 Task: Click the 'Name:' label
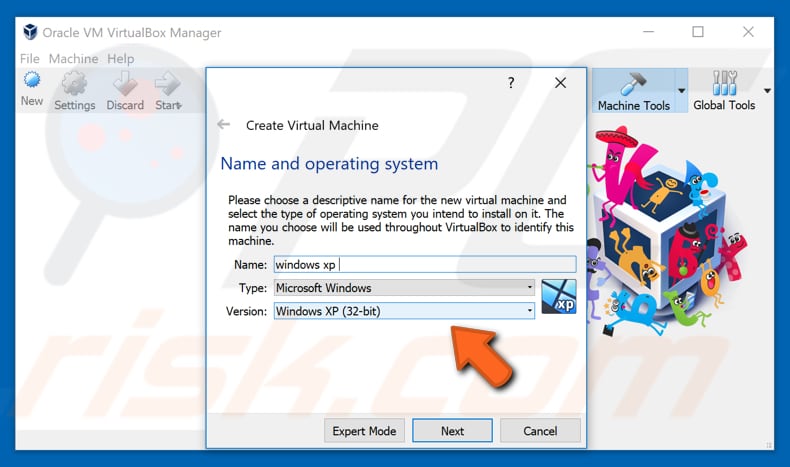(x=250, y=264)
